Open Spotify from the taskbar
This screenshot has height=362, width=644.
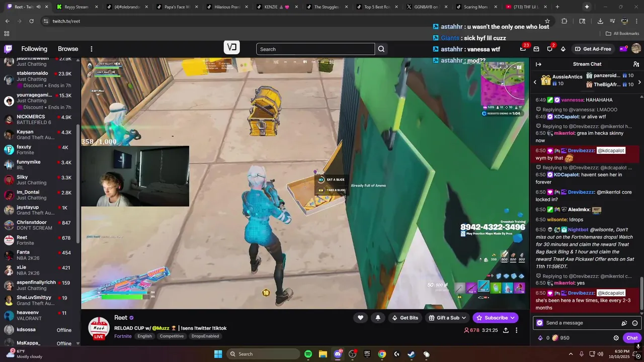click(308, 354)
